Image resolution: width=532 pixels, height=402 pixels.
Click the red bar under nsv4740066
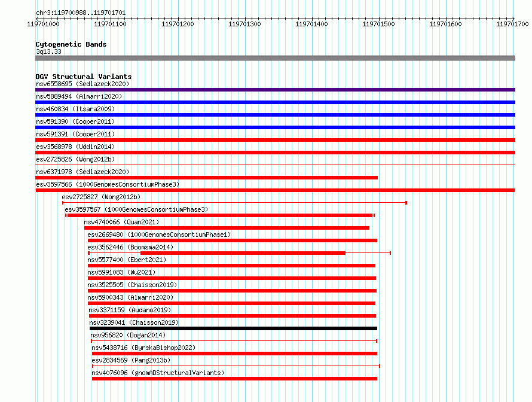(227, 228)
